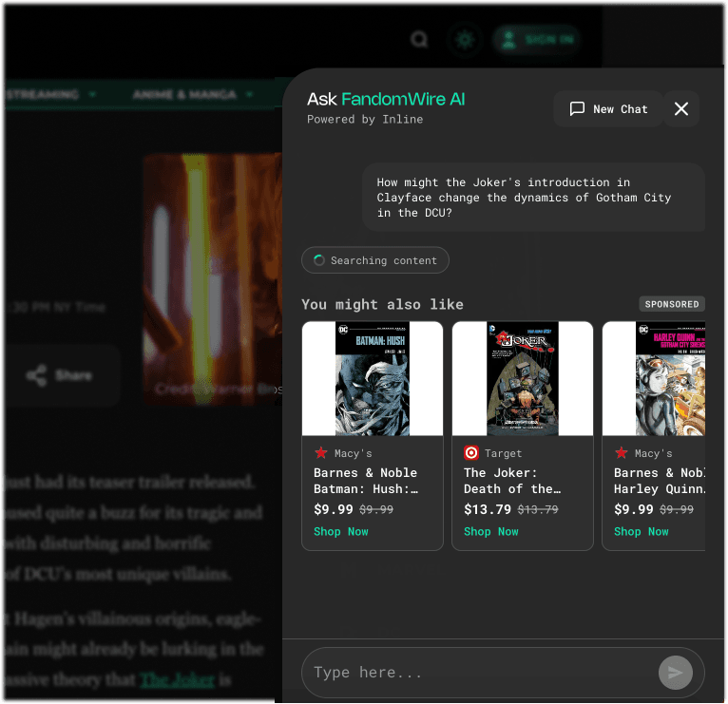The height and width of the screenshot is (704, 728).
Task: Click the Macy's retailer label on Harley Quinn card
Action: pyautogui.click(x=653, y=453)
